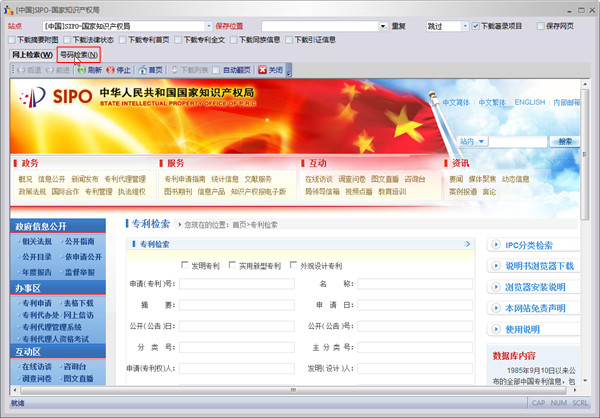The height and width of the screenshot is (418, 600).
Task: Check the 保存网页 checkbox
Action: [541, 26]
